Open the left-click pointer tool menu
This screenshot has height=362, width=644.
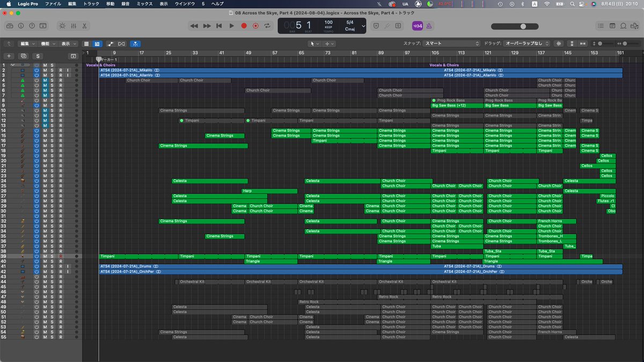tap(314, 43)
